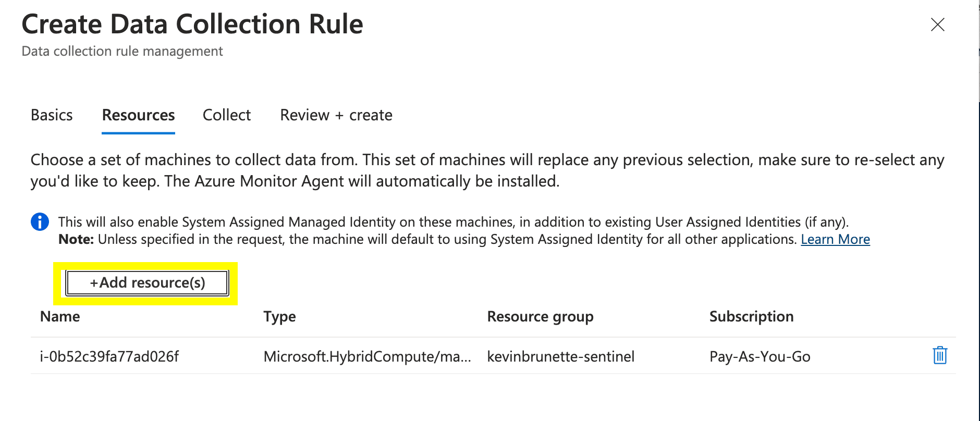This screenshot has height=421, width=980.
Task: Select the Resources tab
Action: pos(138,115)
